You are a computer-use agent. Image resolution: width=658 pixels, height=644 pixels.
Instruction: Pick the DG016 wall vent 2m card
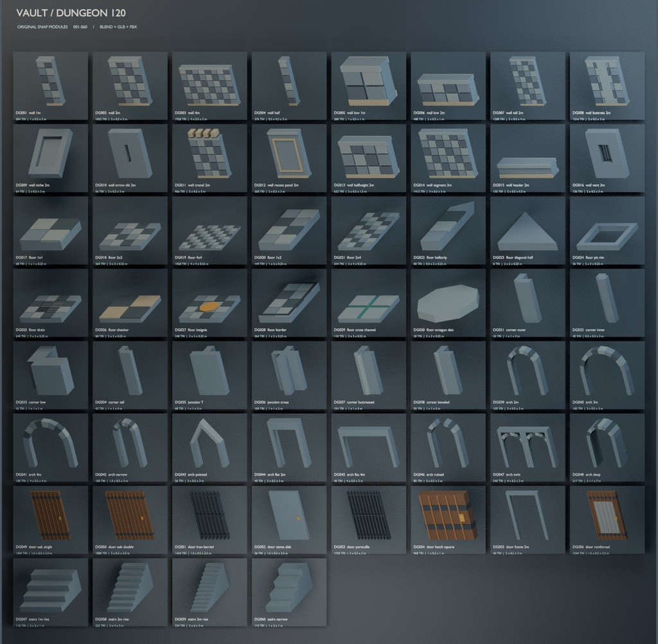[607, 159]
